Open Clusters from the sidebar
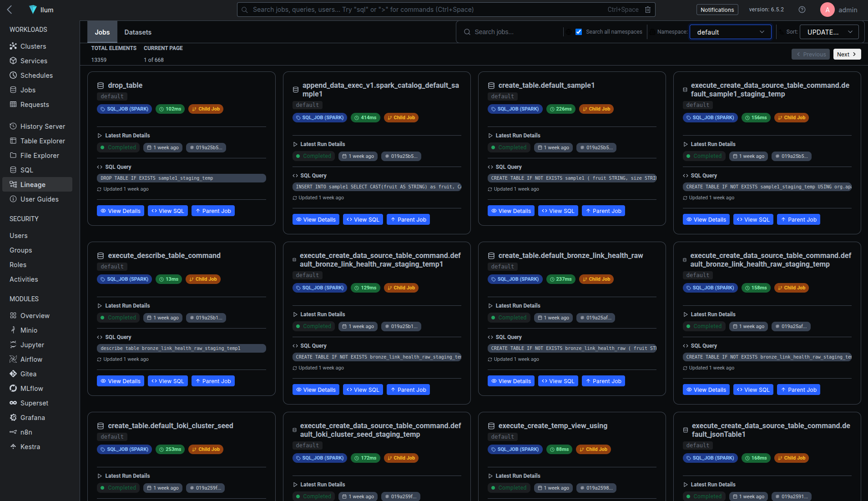 pos(33,46)
